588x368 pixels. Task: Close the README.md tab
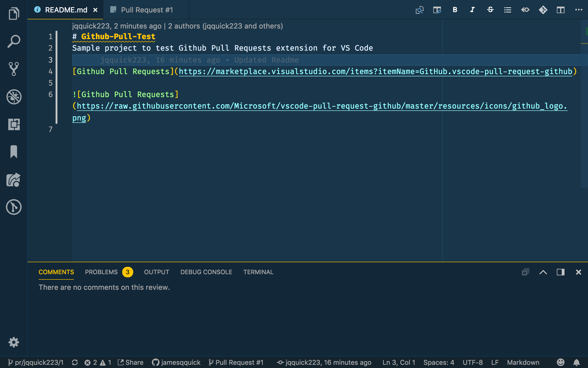95,10
